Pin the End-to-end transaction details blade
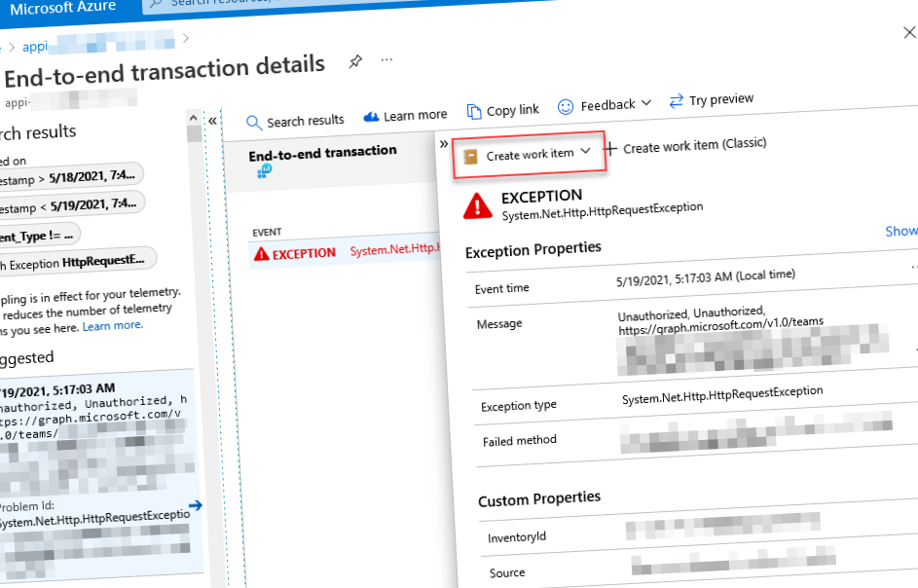Image resolution: width=918 pixels, height=588 pixels. coord(355,60)
